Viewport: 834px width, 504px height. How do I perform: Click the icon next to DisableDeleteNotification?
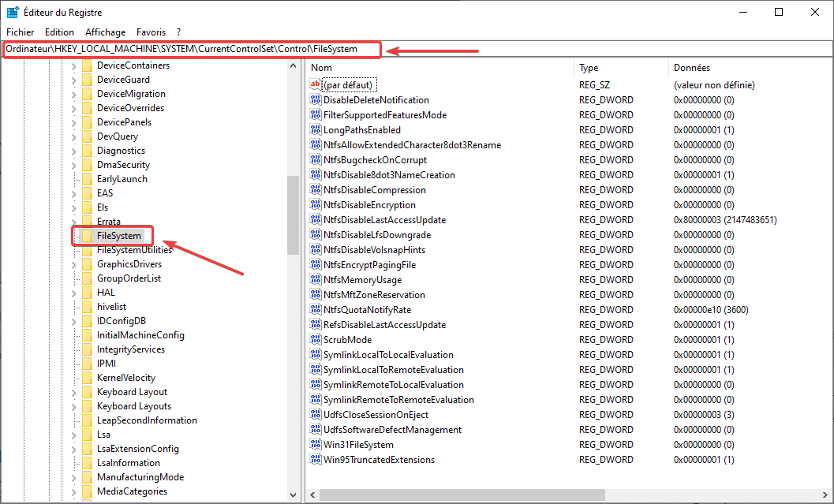[x=316, y=100]
